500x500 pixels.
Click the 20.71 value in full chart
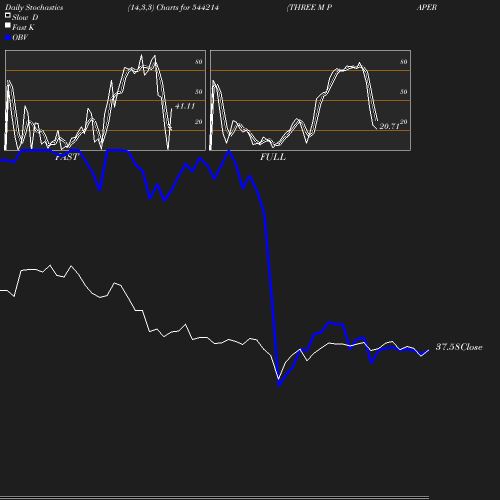pos(389,126)
